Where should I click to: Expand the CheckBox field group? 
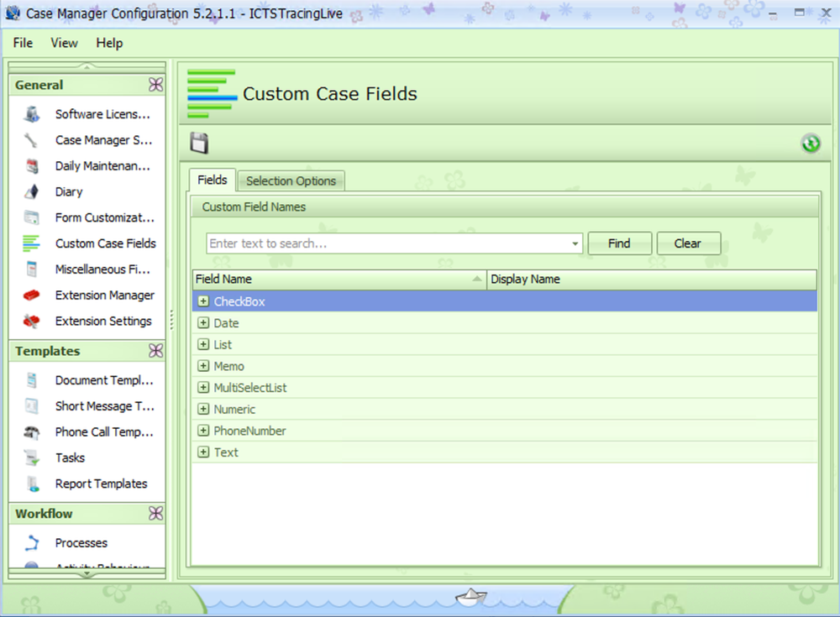203,301
